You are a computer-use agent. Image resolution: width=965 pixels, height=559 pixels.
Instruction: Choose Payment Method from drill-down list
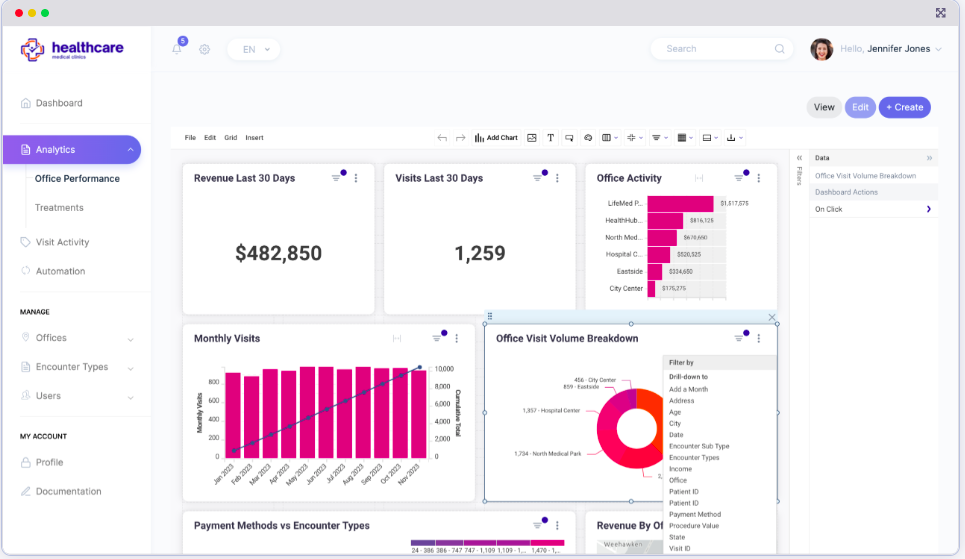tap(694, 514)
